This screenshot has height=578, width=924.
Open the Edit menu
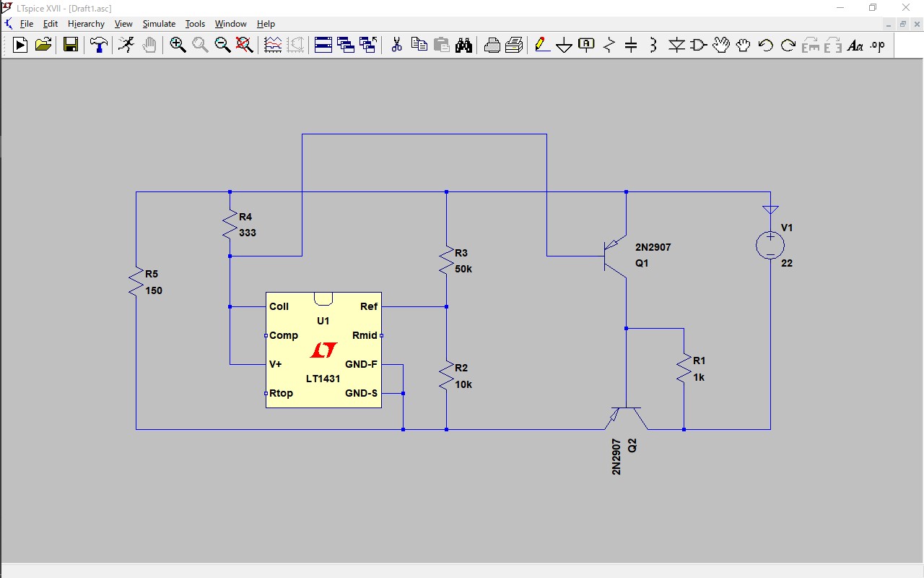click(x=50, y=24)
